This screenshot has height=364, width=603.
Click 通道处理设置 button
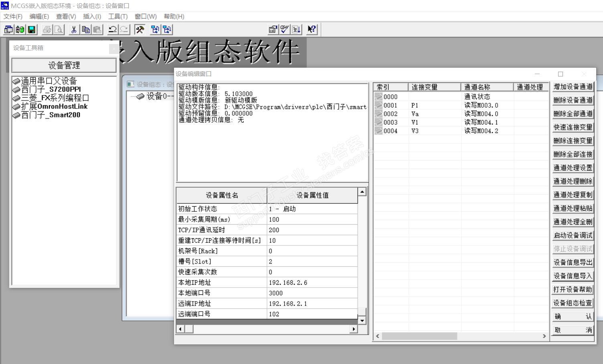(573, 168)
